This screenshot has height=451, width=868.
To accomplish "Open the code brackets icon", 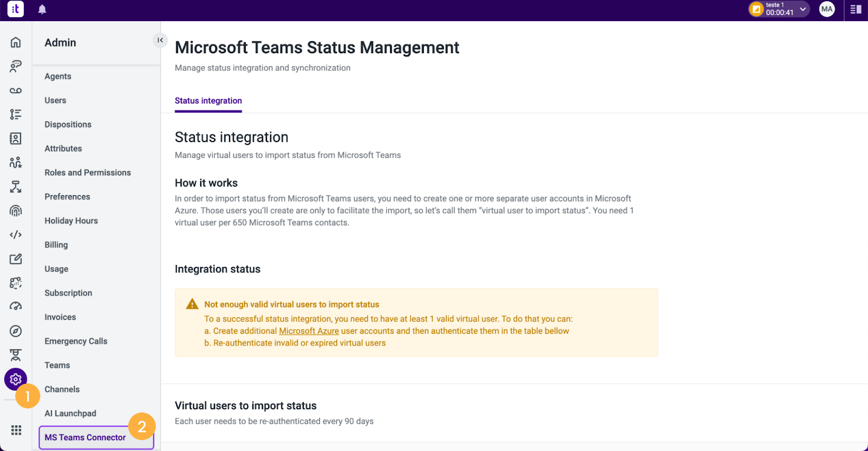I will tap(16, 235).
